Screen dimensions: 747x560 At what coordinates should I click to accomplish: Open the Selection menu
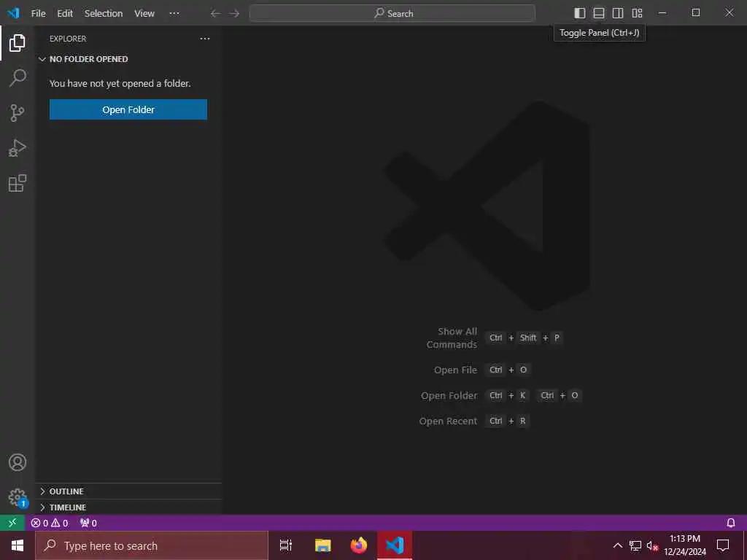tap(104, 13)
